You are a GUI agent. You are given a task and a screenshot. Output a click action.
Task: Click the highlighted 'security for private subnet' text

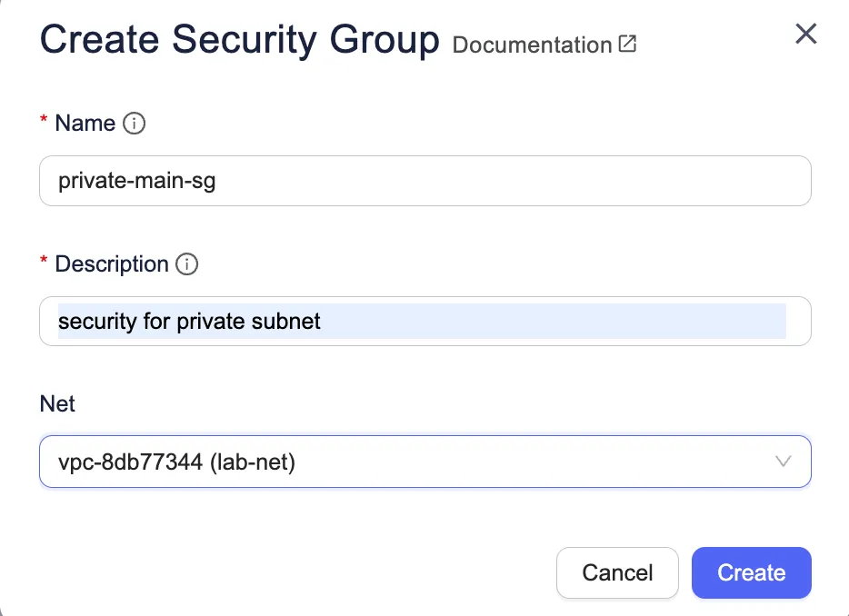(x=189, y=322)
